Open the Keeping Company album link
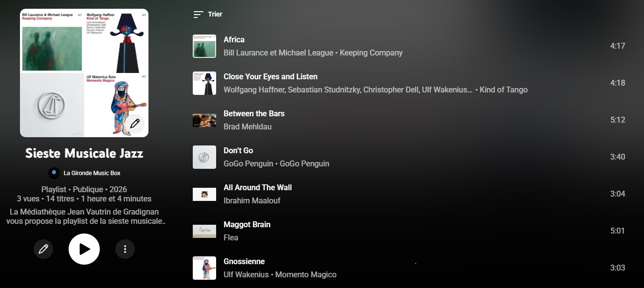The width and height of the screenshot is (644, 288). [371, 53]
